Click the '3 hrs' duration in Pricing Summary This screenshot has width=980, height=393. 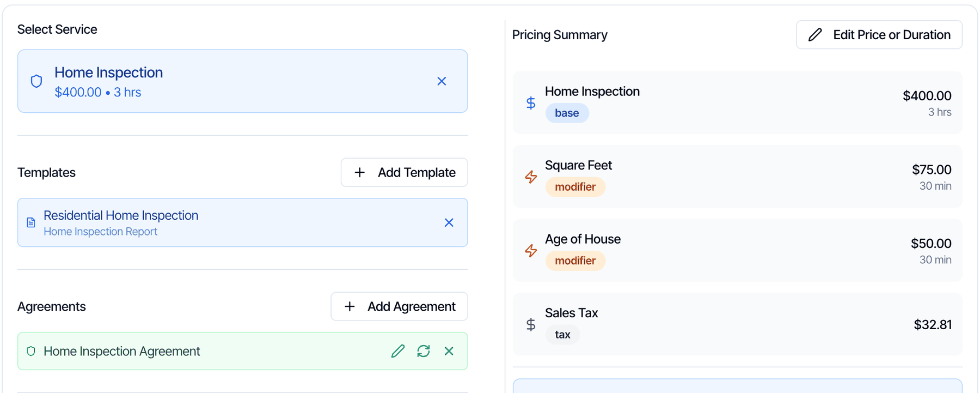[x=940, y=112]
